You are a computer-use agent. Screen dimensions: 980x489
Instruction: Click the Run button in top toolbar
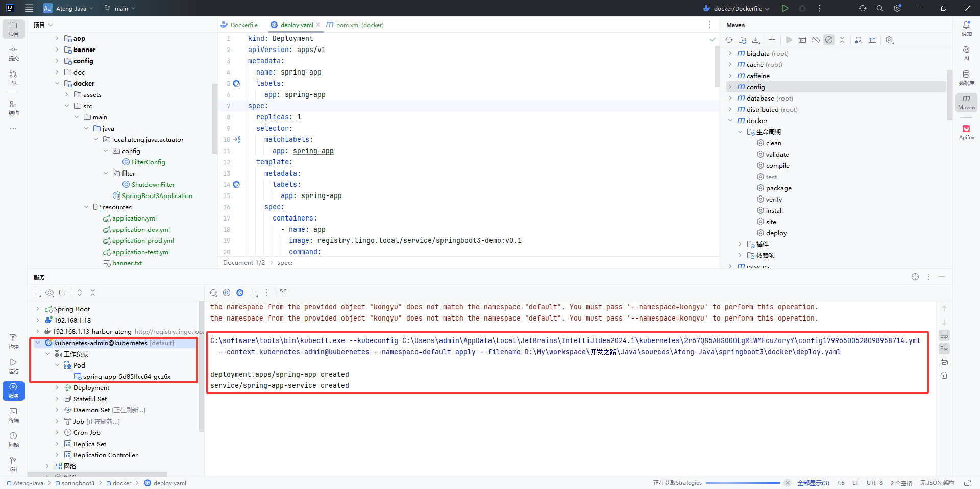click(x=785, y=8)
